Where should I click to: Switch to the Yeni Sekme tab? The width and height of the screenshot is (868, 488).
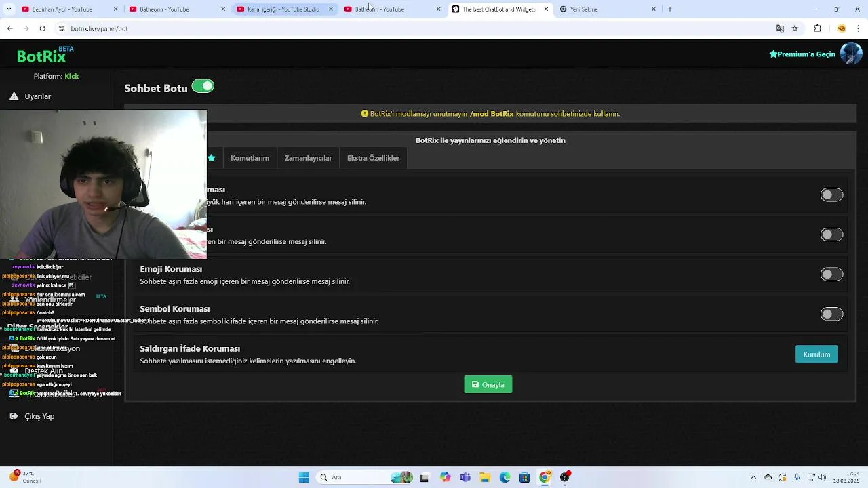608,9
